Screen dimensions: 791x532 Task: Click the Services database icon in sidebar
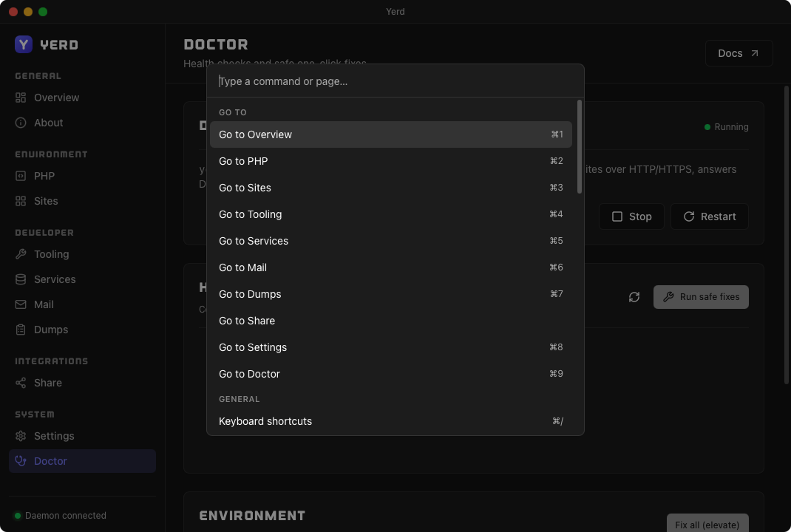21,279
